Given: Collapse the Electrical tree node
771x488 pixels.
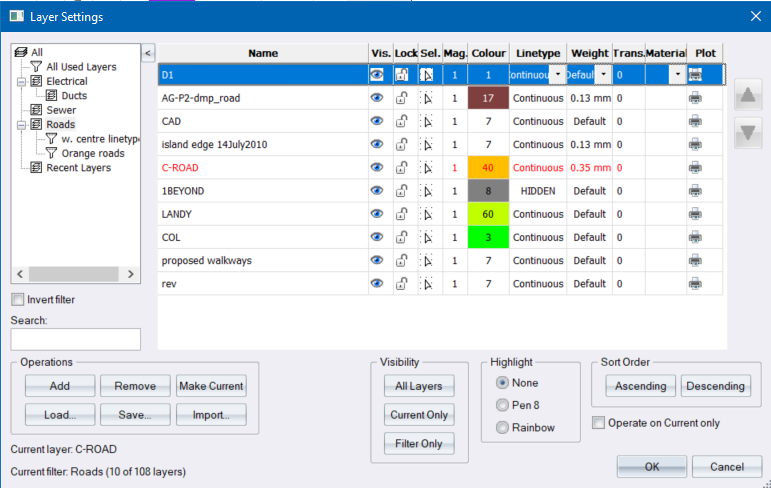Looking at the screenshot, I should click(21, 81).
